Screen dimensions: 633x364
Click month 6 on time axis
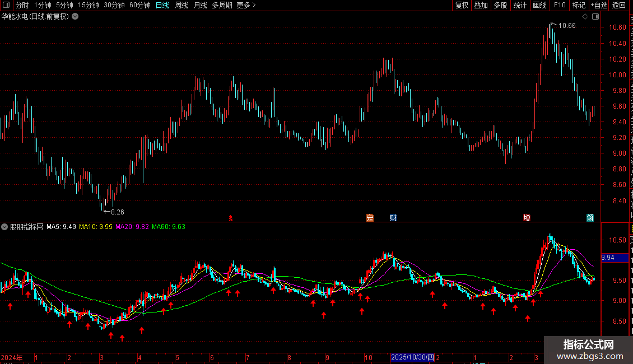(212, 357)
